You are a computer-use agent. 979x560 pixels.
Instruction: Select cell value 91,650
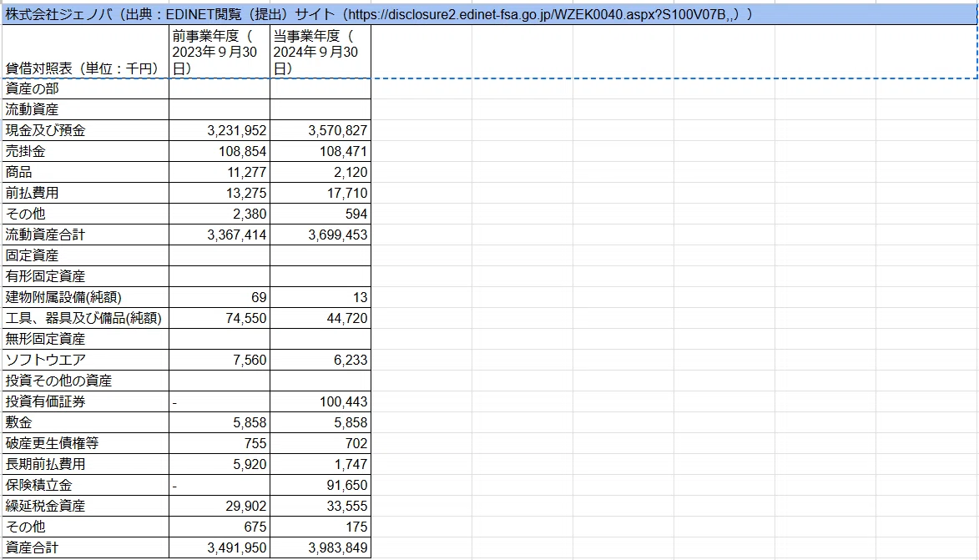(320, 486)
